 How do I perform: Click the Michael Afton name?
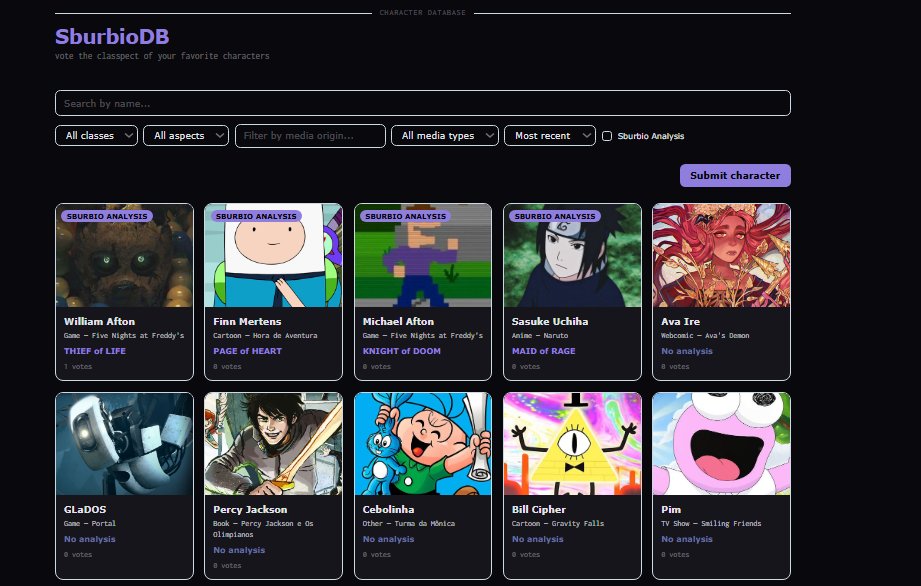(x=398, y=321)
